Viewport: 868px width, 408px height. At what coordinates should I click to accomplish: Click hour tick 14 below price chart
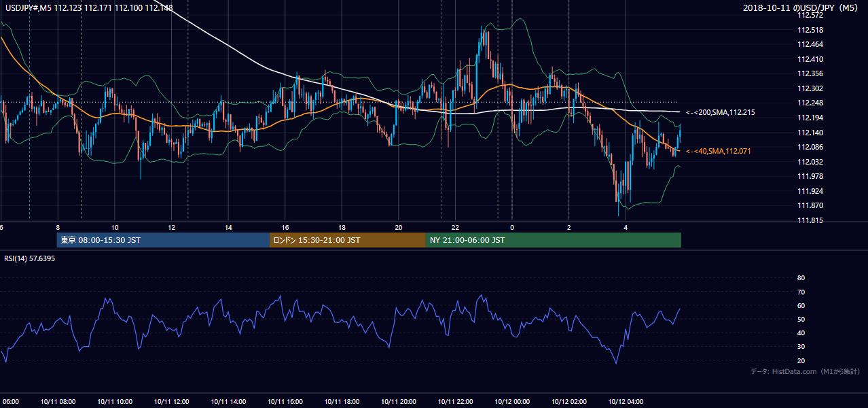229,227
